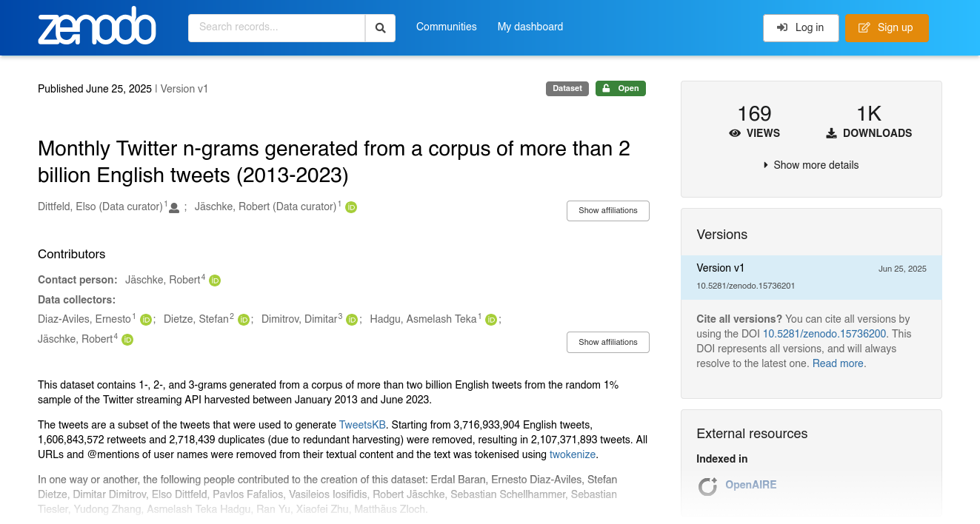Open the Communities menu item
Screen dimensions: 980x524
446,27
